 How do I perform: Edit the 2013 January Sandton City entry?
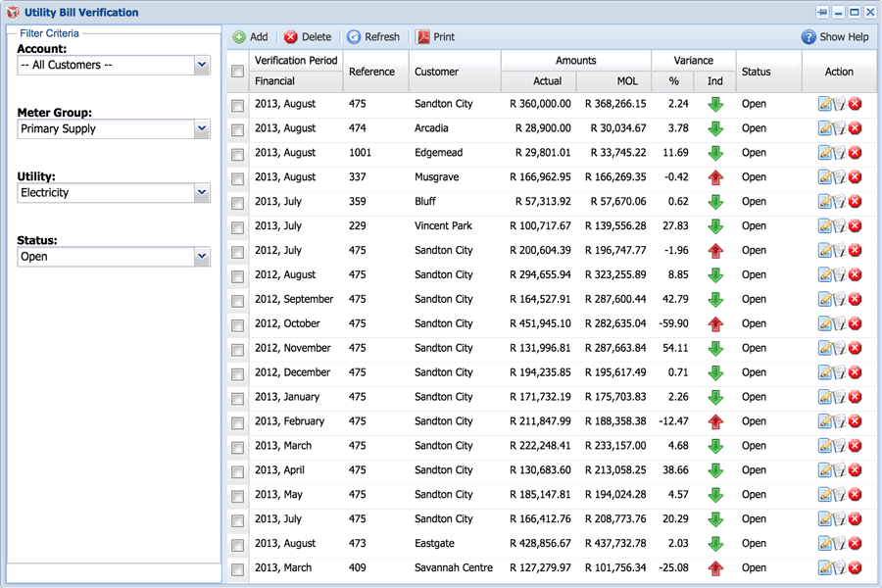pos(824,397)
